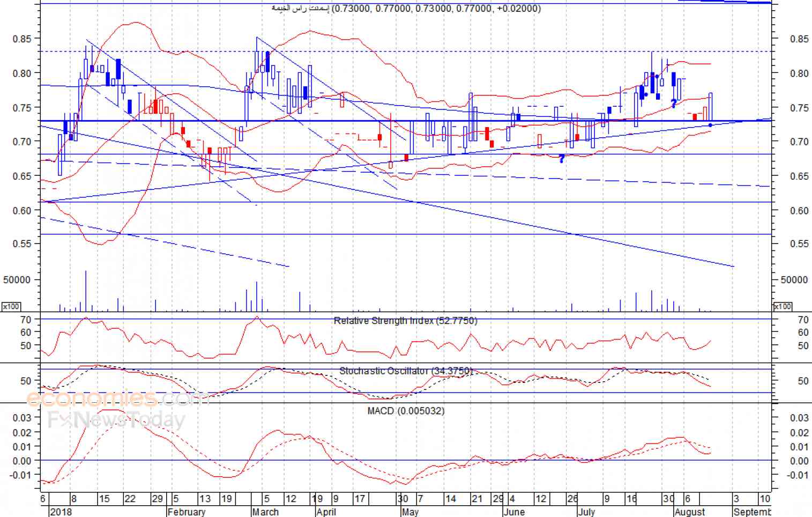Click the 0.85 price label on the left axis
Viewport: 812px width, 517px height.
(23, 39)
